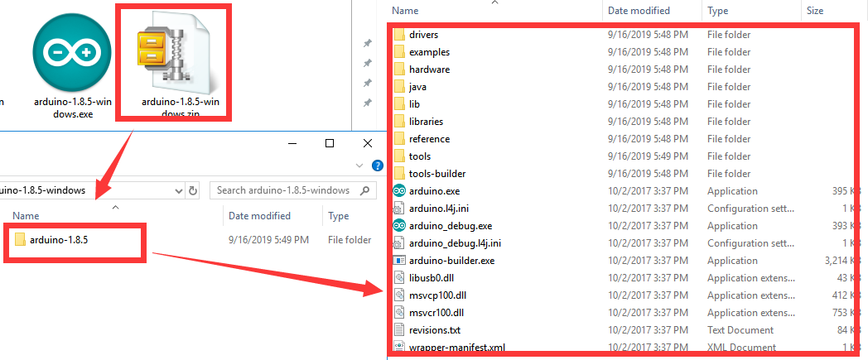
Task: Click the msvcr100.dll file icon
Action: [400, 313]
